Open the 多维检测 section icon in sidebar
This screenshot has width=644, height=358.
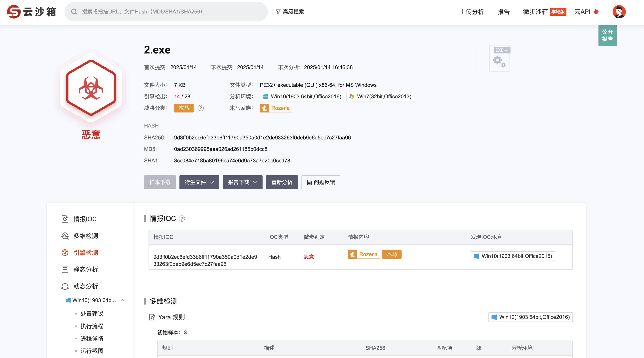tap(65, 236)
